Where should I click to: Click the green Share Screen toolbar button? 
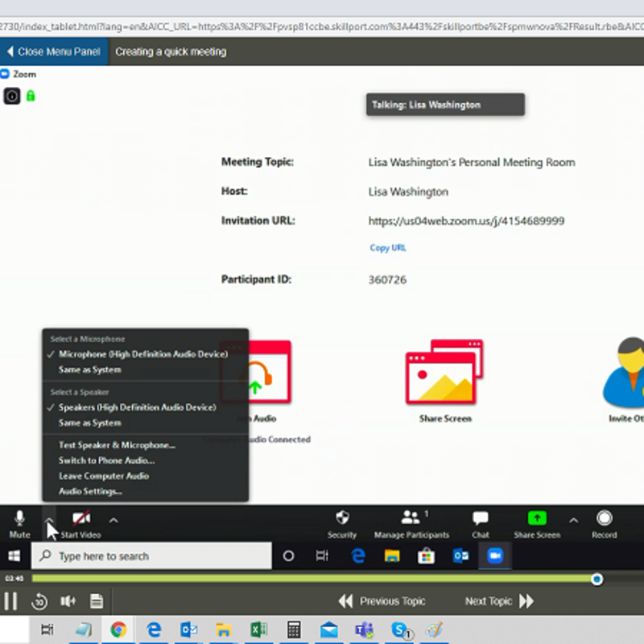[x=537, y=518]
